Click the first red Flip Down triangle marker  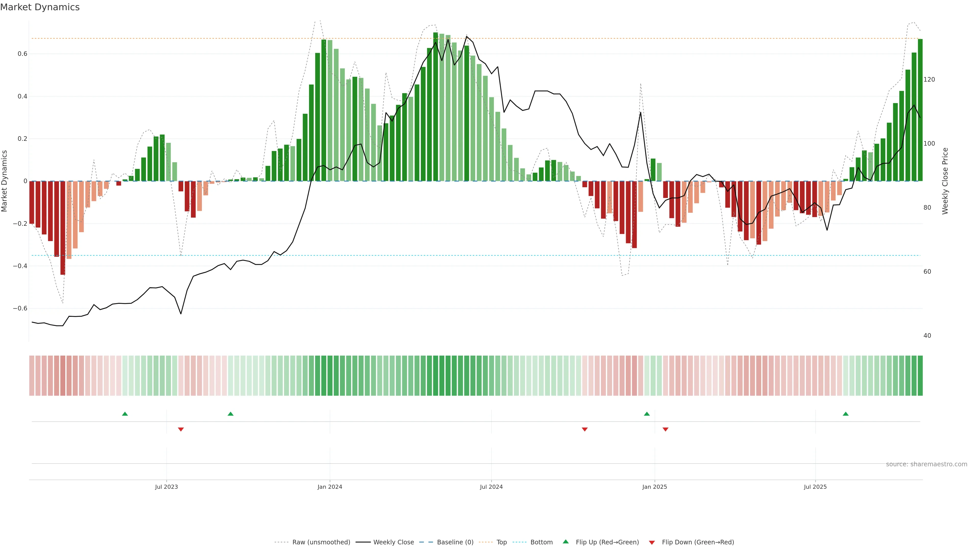[181, 429]
